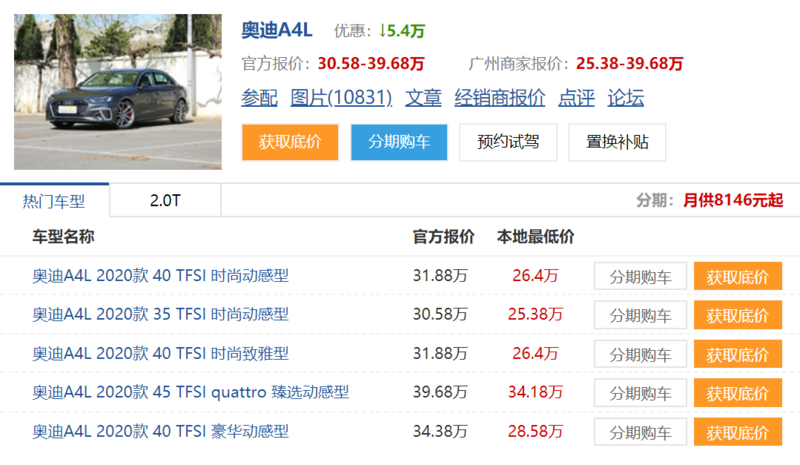Click the top orange 获取底价 button
Screen dimensions: 800x465
point(290,142)
